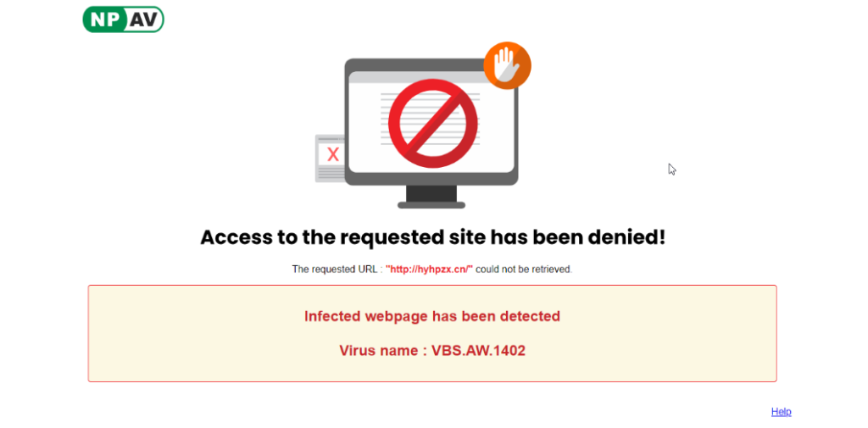Screen dimensions: 868x428
Task: Click the orange stop-hand icon
Action: click(x=507, y=65)
